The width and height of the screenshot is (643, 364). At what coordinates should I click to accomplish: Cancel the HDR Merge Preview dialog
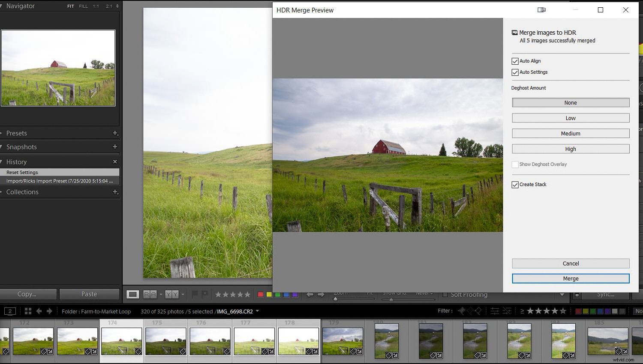pyautogui.click(x=570, y=263)
